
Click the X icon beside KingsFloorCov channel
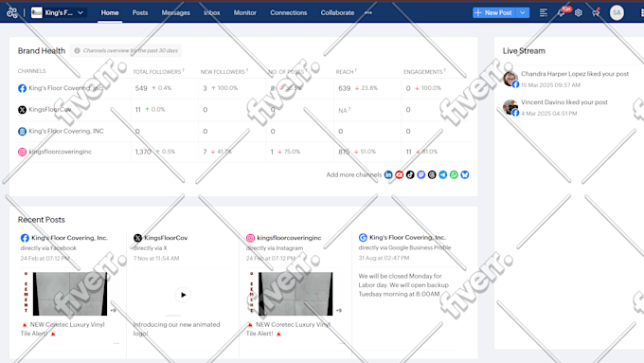(22, 110)
